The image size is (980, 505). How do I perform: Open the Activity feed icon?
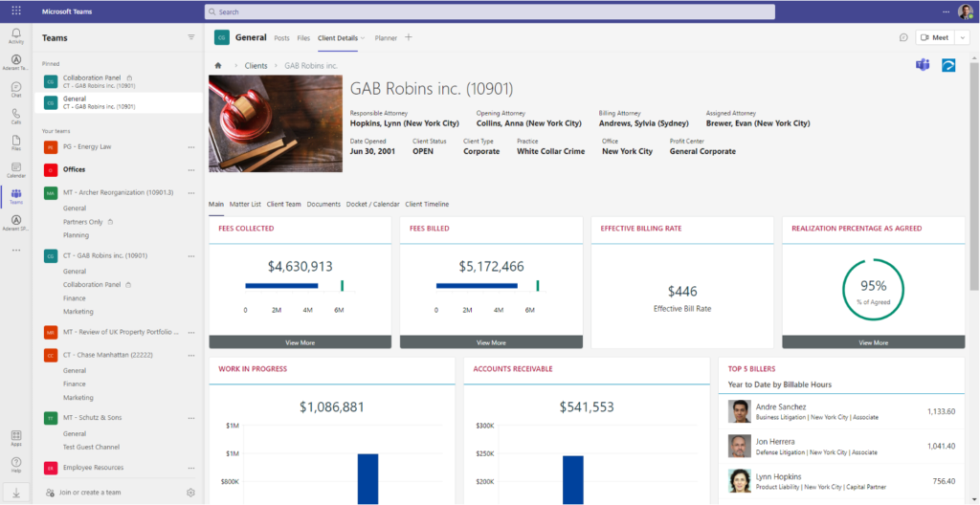[x=16, y=35]
